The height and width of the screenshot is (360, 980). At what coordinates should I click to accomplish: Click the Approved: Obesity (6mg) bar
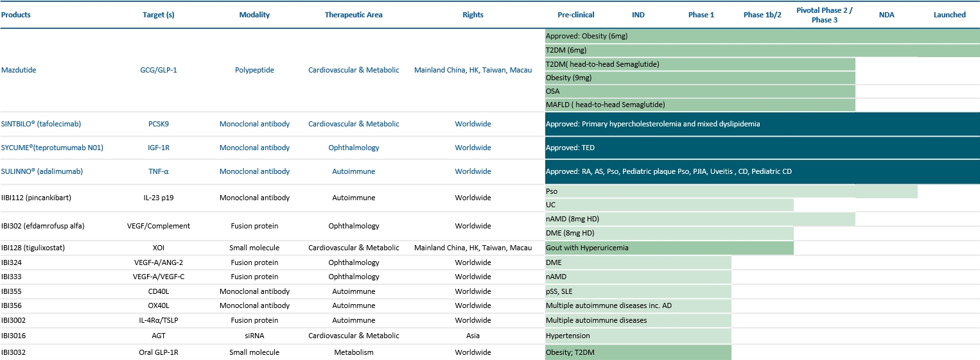pos(762,37)
